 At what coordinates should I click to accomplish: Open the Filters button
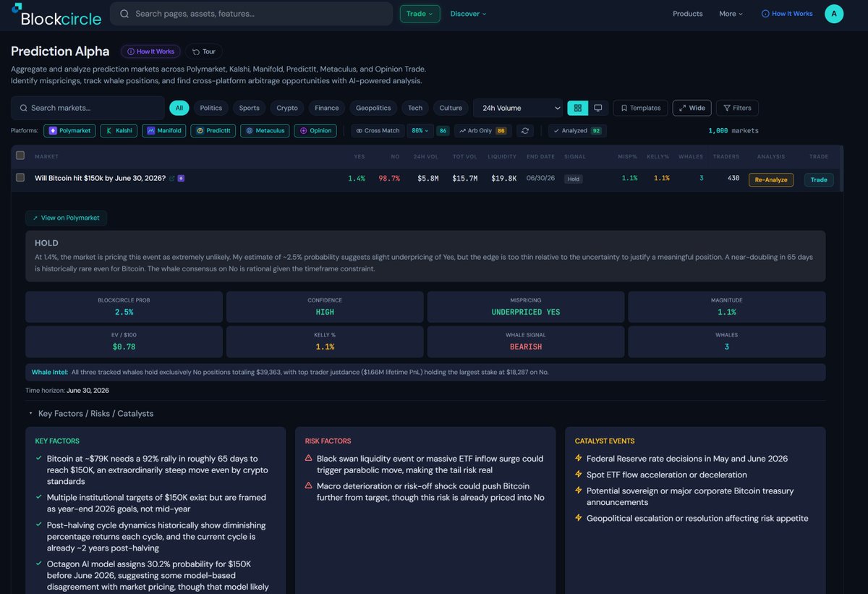point(737,108)
